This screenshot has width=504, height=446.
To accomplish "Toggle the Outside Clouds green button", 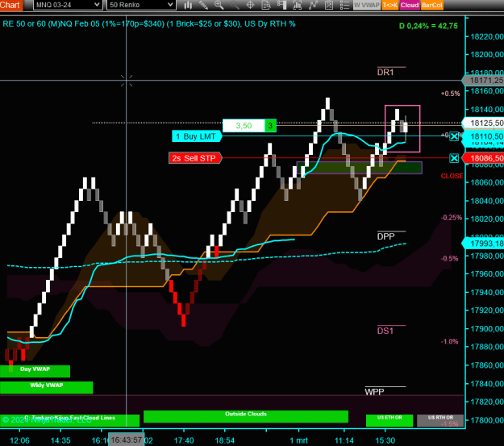I will [246, 416].
